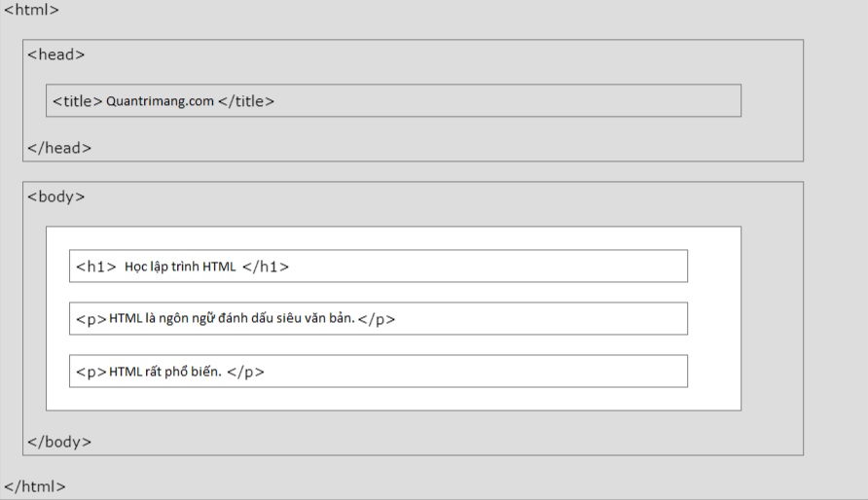
Task: Select the closing </body> tag
Action: point(59,442)
